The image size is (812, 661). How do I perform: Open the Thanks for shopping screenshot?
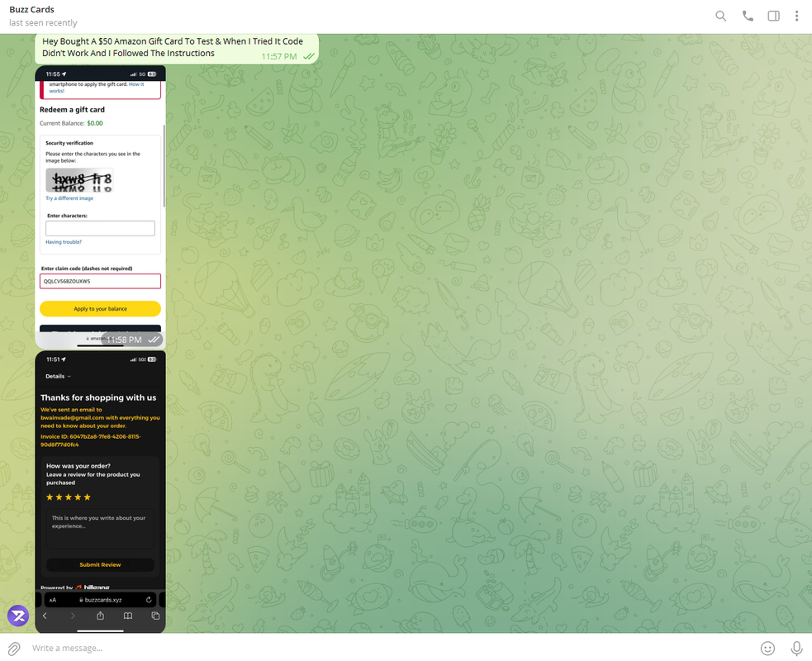101,492
